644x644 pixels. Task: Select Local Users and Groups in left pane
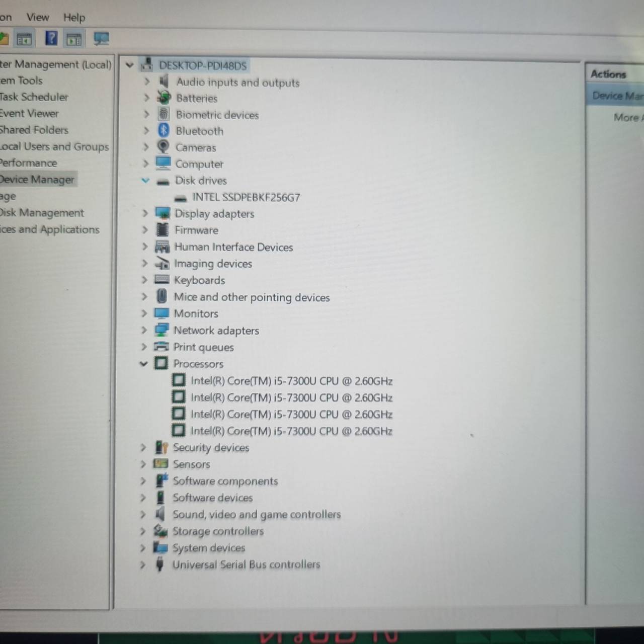click(x=54, y=146)
